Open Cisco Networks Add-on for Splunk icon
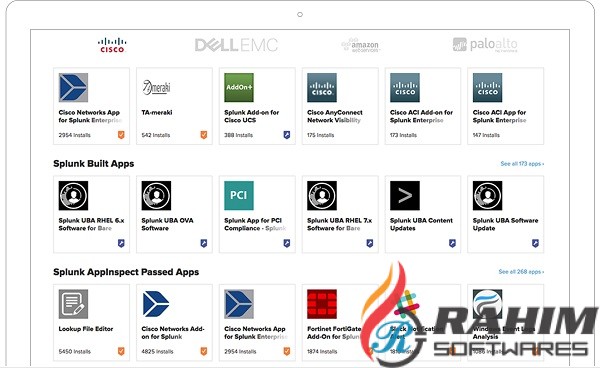Image resolution: width=600 pixels, height=368 pixels. point(156,304)
